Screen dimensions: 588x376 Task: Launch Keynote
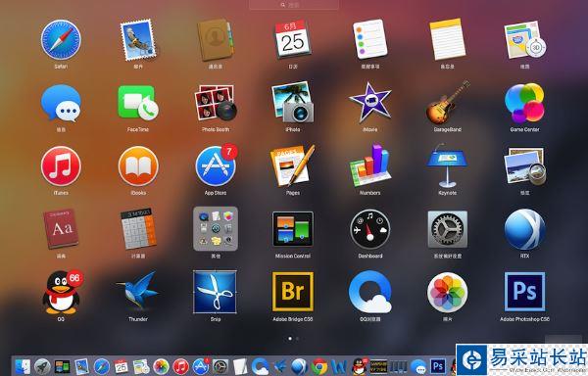click(448, 165)
